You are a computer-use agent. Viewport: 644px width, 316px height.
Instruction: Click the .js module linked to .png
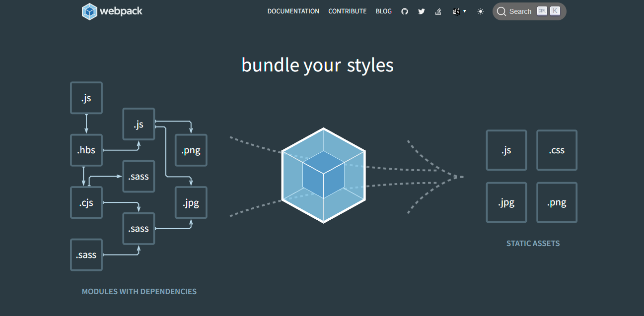[139, 124]
